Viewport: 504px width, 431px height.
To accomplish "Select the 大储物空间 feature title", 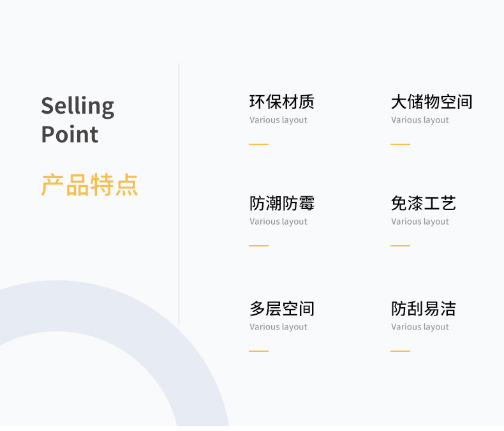I will (x=431, y=102).
